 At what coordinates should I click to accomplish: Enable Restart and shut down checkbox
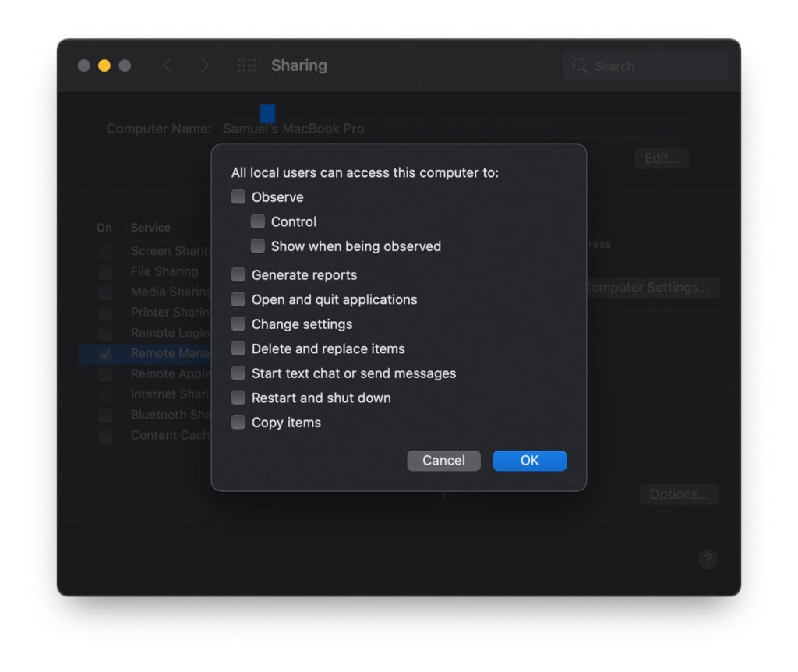click(x=238, y=398)
